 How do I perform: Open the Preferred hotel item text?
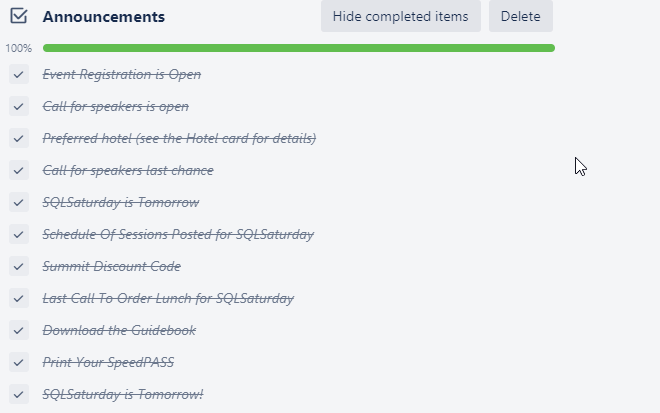[179, 139]
